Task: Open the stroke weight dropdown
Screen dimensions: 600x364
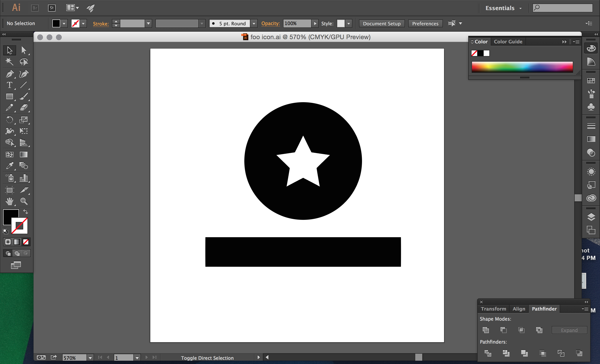Action: 148,24
